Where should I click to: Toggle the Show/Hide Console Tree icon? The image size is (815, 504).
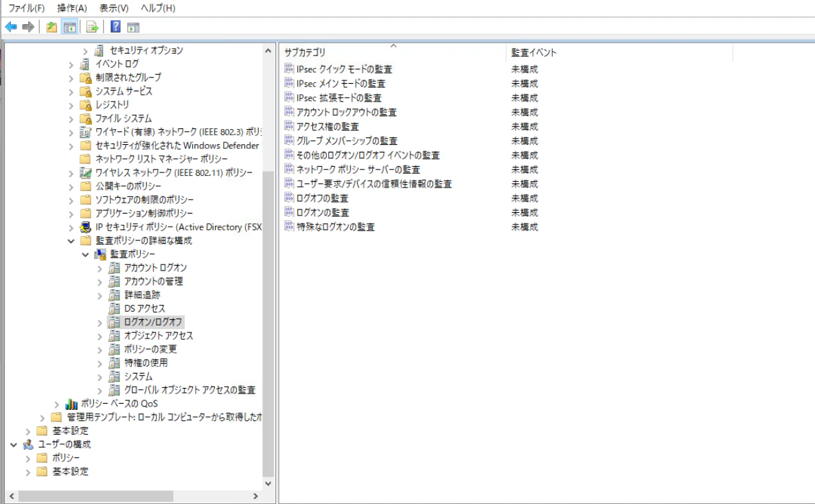click(69, 27)
